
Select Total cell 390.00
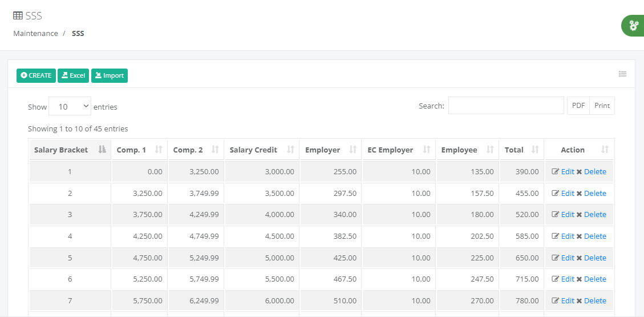[521, 171]
